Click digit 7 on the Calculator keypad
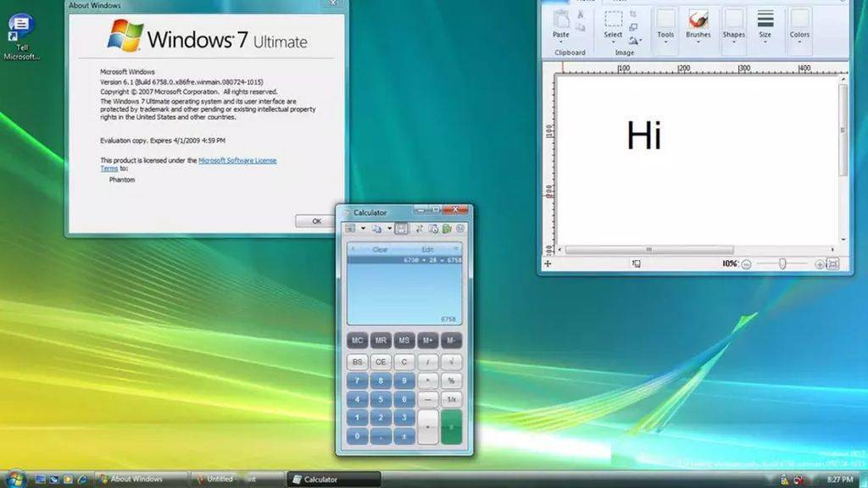 357,380
